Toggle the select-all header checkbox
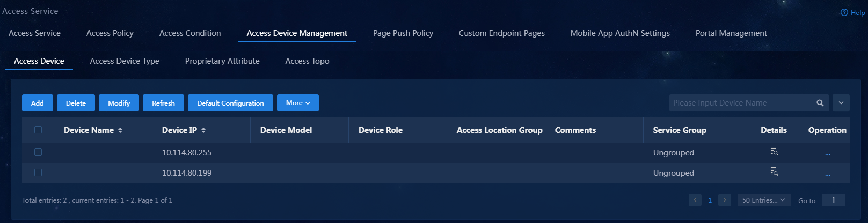868x223 pixels. (38, 130)
